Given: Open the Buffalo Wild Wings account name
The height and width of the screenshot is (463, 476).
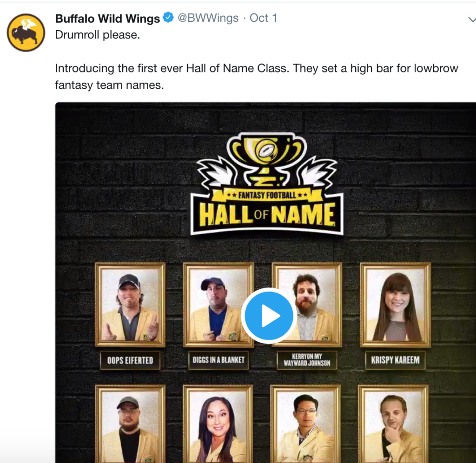Looking at the screenshot, I should [107, 19].
